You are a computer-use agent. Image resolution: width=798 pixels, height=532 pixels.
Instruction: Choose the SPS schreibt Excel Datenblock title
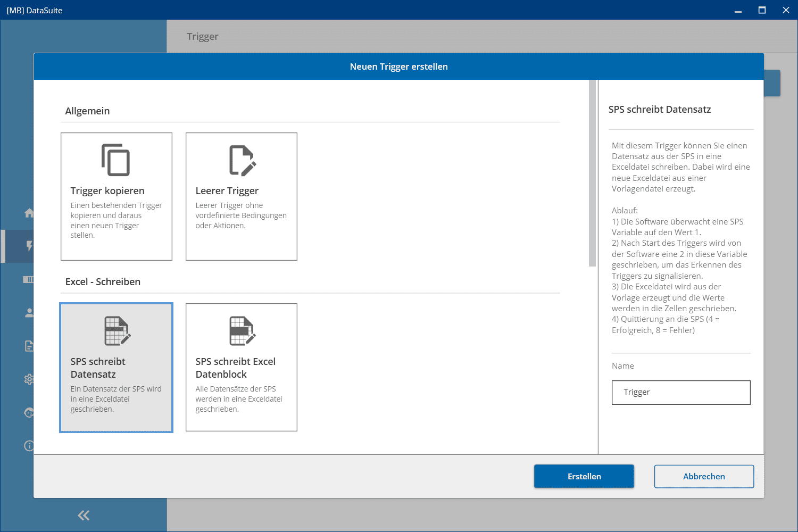[x=236, y=368]
